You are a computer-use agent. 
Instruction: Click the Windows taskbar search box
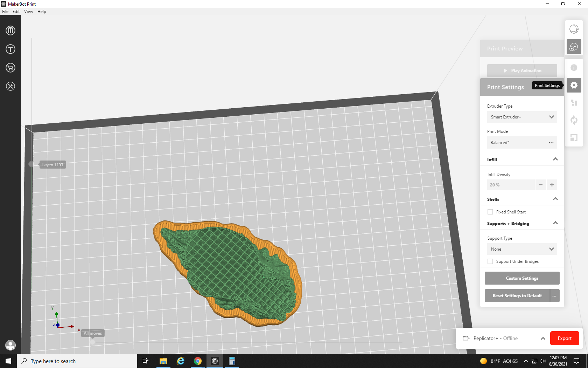click(77, 361)
